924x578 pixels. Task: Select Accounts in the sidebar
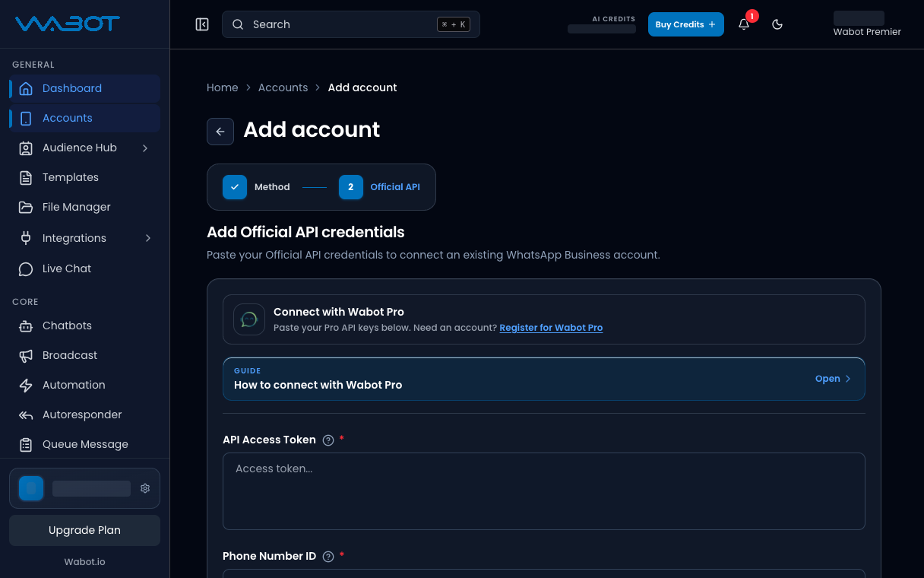coord(84,118)
